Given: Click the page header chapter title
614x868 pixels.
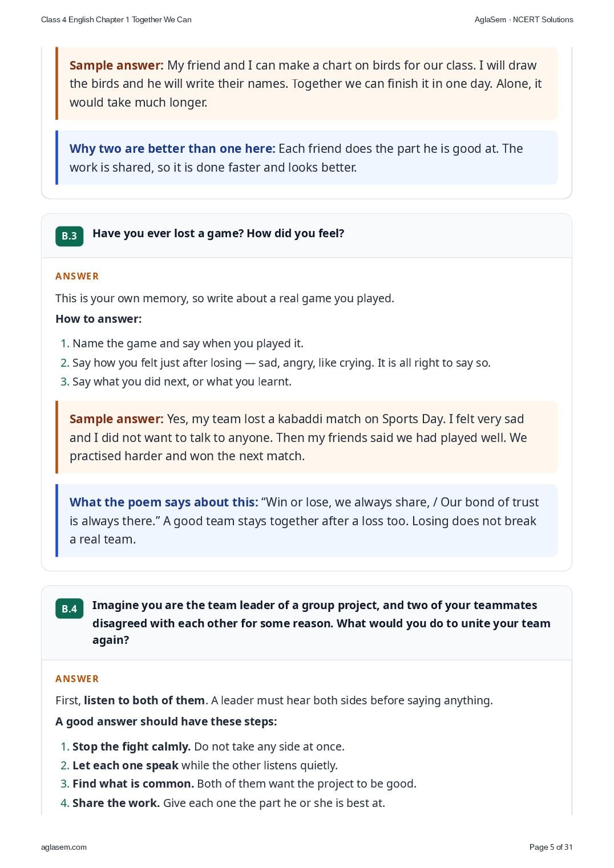Looking at the screenshot, I should point(116,19).
